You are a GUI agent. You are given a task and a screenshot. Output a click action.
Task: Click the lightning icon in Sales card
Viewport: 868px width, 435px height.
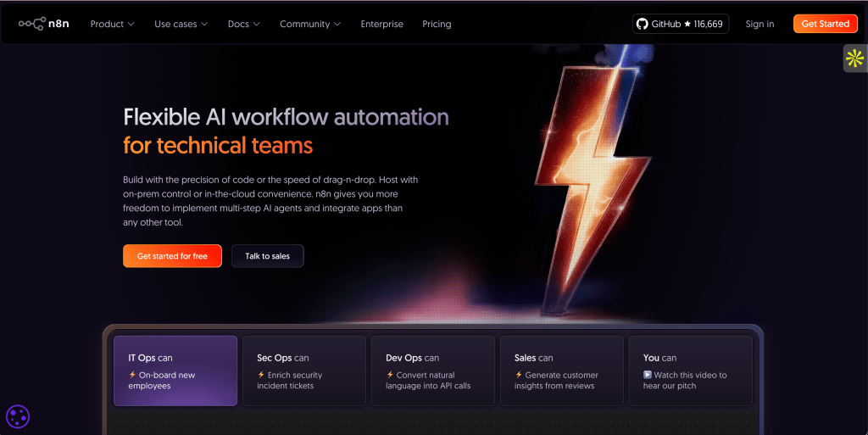519,375
